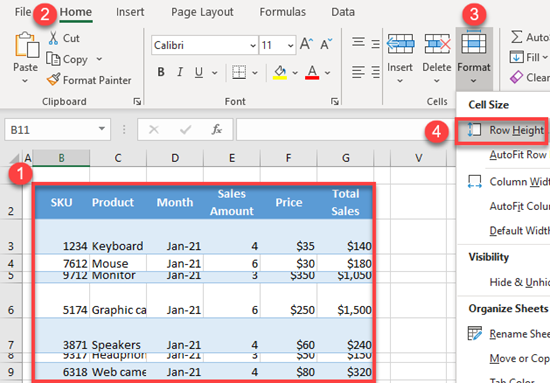550x383 pixels.
Task: Toggle underline formatting
Action: 199,72
